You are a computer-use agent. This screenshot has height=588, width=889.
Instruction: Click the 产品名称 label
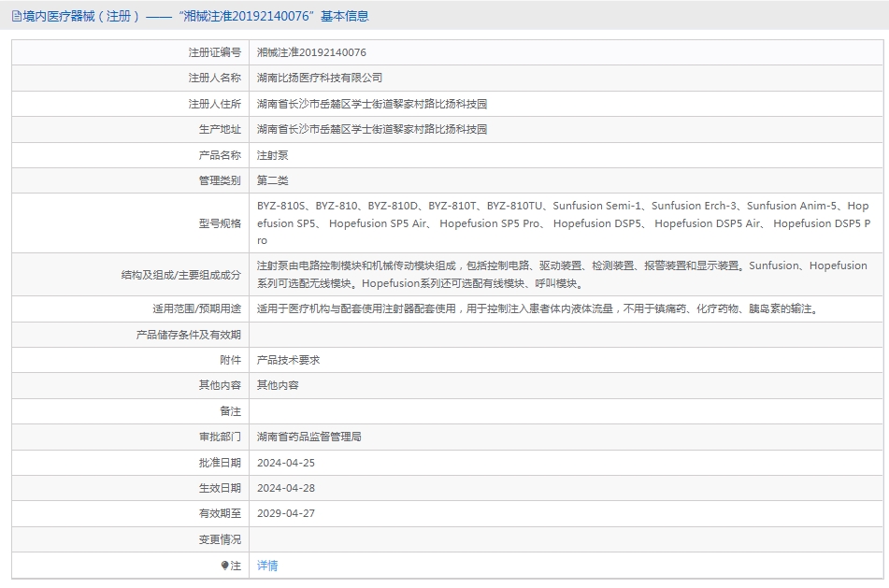point(220,155)
